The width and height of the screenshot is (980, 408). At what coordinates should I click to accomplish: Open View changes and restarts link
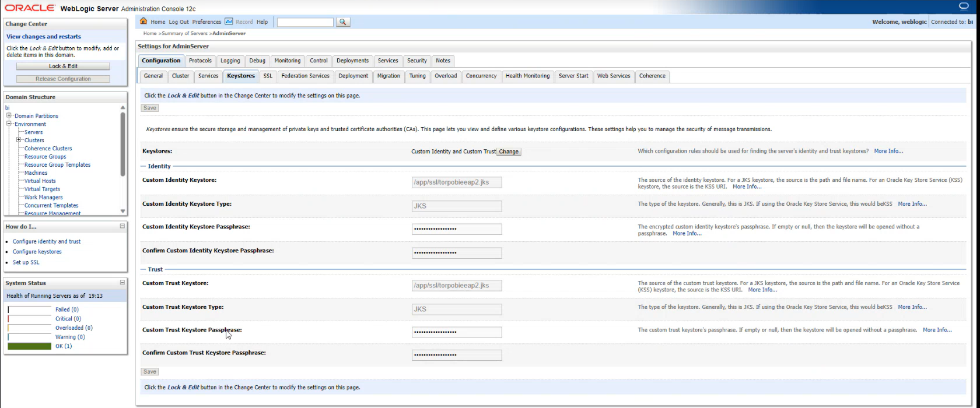click(44, 36)
